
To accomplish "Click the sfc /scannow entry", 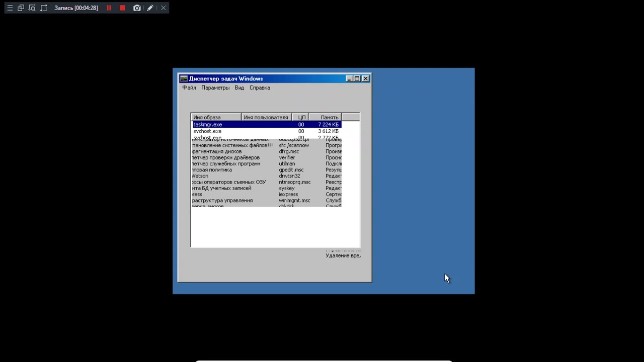I will [x=294, y=145].
